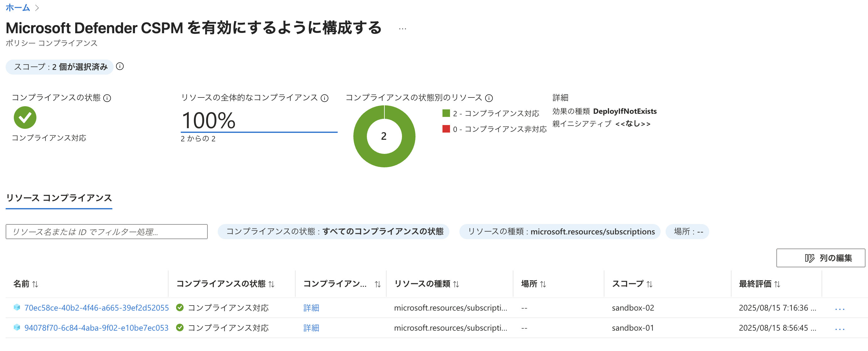Click info icon beside コンプライアンスの状態別のリソース
Screen dimensions: 868x351
(489, 98)
